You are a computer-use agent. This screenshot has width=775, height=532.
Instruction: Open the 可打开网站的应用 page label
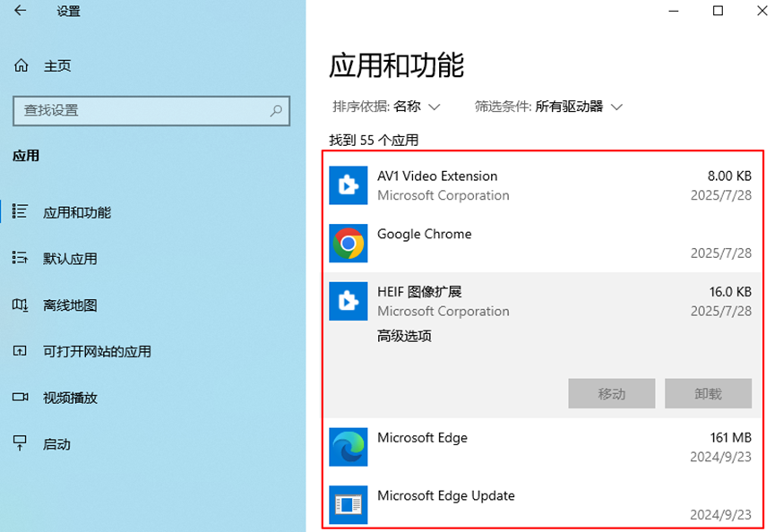click(x=98, y=352)
